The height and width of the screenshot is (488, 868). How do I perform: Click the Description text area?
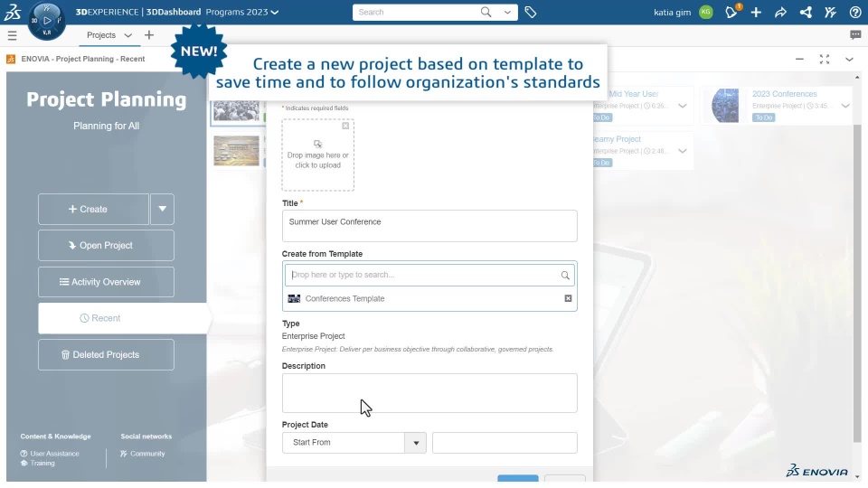pos(429,393)
